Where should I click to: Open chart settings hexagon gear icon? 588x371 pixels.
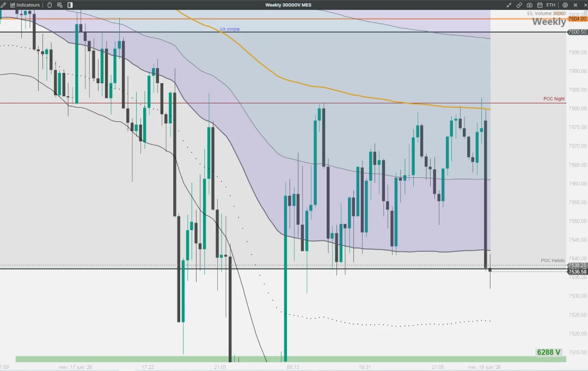pyautogui.click(x=565, y=5)
